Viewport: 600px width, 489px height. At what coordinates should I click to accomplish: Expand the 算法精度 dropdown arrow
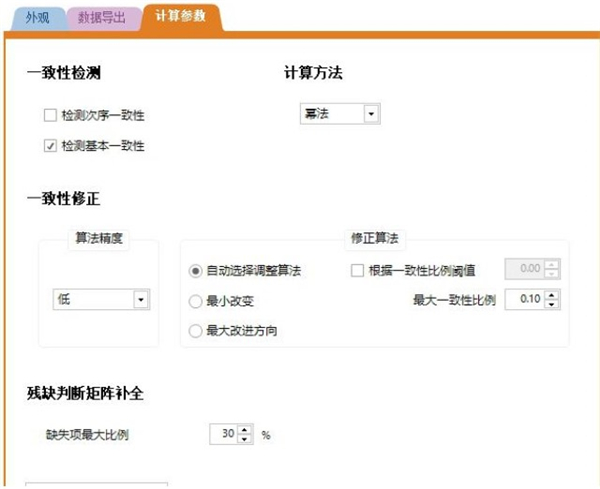(140, 299)
